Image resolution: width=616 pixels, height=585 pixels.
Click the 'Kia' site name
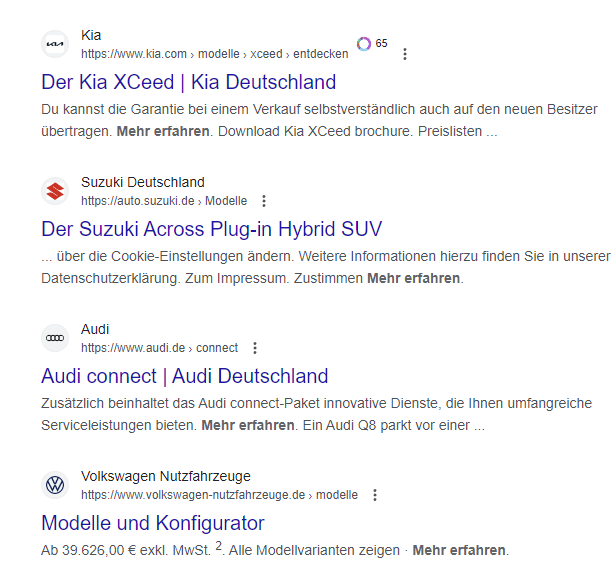pos(91,35)
